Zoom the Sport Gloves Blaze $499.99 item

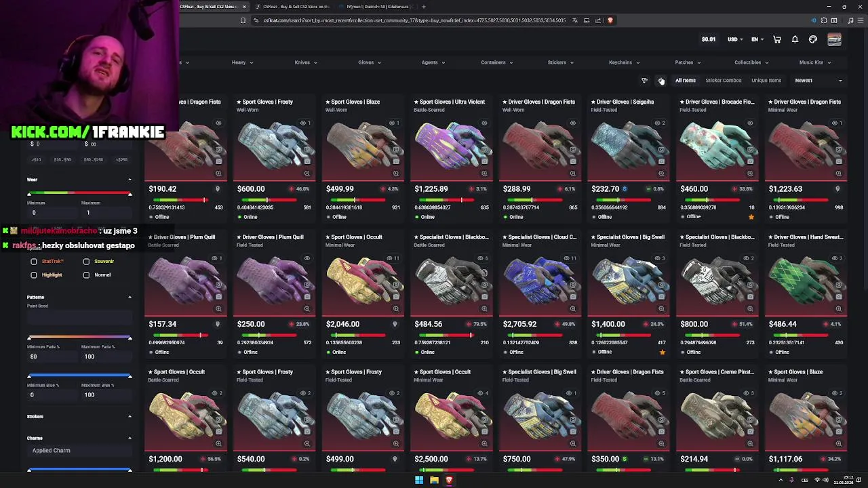click(x=396, y=174)
